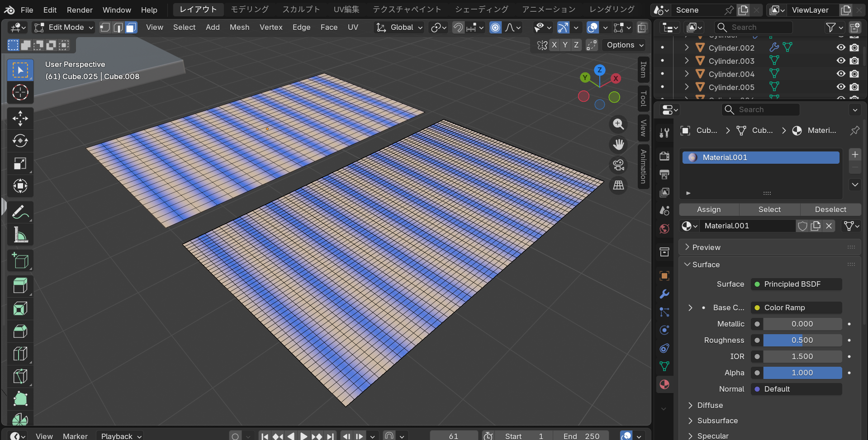Viewport: 868px width, 440px height.
Task: Switch to face select mode
Action: click(131, 28)
